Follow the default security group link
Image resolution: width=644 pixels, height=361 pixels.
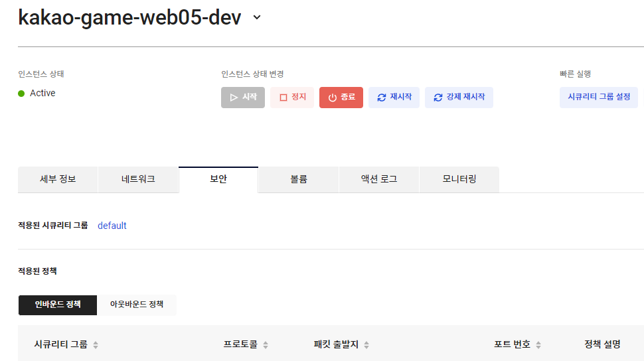pyautogui.click(x=112, y=226)
